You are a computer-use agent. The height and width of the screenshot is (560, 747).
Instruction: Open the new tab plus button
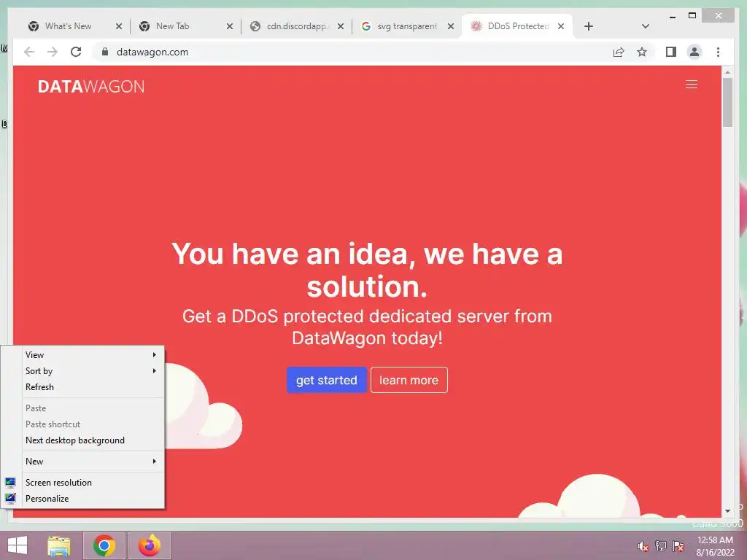pyautogui.click(x=589, y=26)
